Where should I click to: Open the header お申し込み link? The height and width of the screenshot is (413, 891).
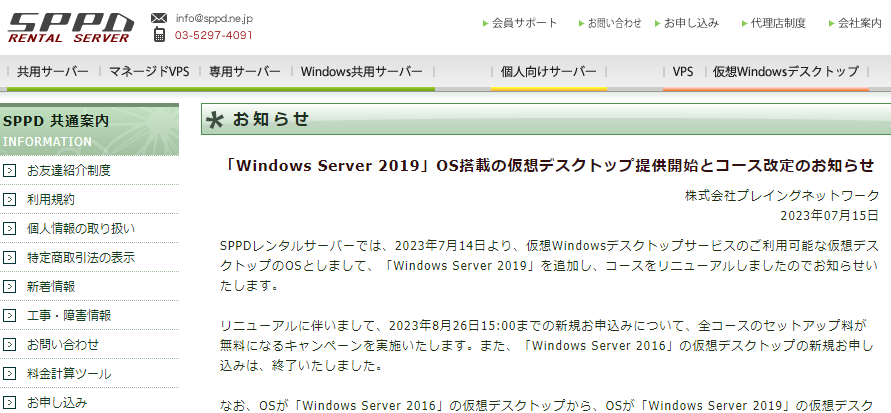tap(692, 23)
